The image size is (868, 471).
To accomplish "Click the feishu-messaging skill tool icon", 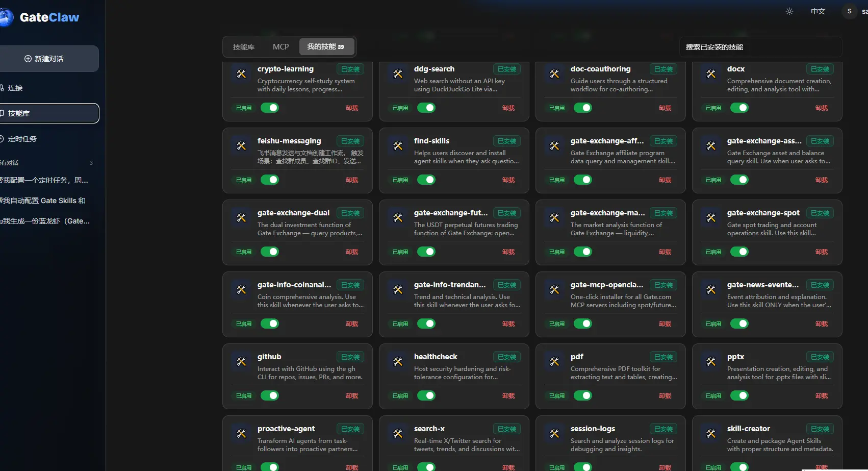I will click(241, 146).
